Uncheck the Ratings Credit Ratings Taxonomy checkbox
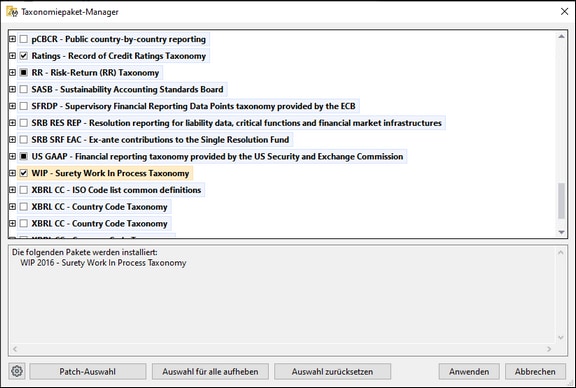The width and height of the screenshot is (576, 388). (x=24, y=56)
